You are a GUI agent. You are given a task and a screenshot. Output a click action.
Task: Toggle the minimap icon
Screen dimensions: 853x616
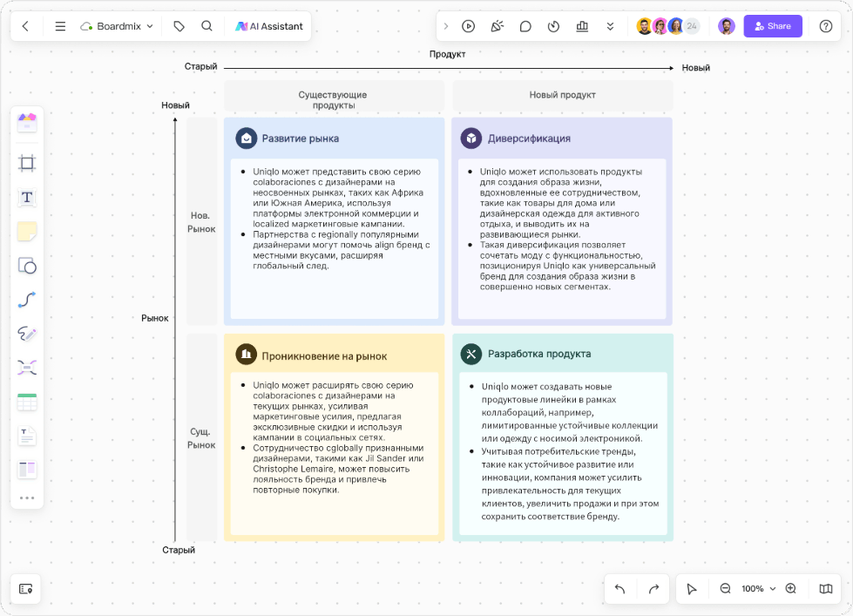pyautogui.click(x=826, y=589)
